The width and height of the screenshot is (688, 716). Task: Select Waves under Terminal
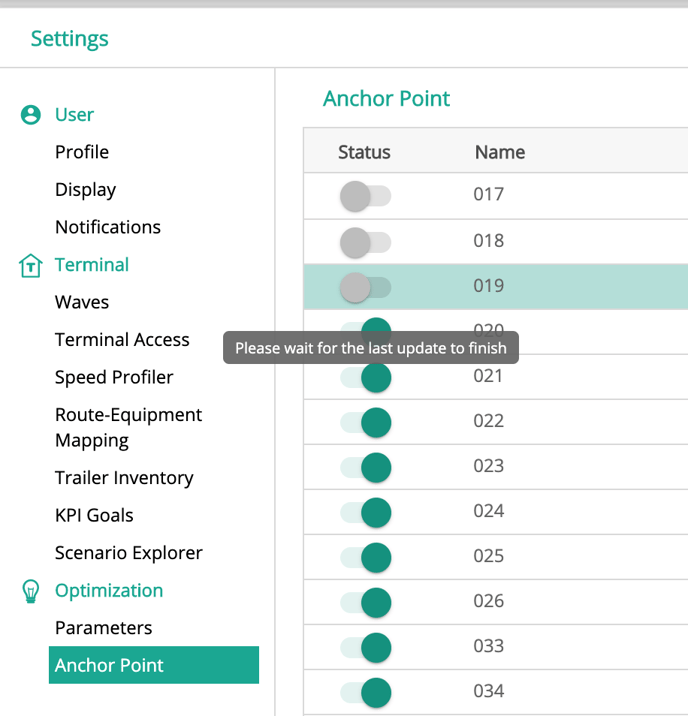click(82, 302)
